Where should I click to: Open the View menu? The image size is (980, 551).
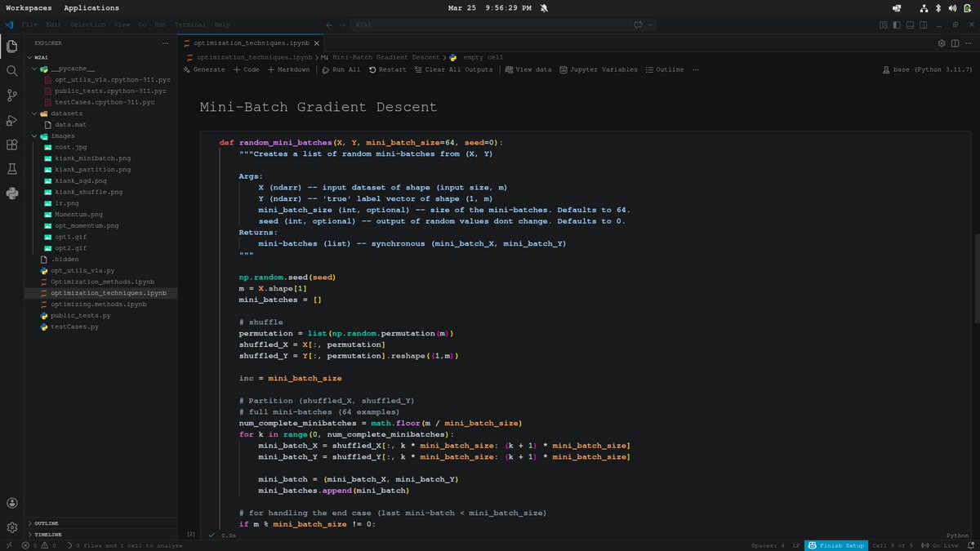[x=122, y=25]
